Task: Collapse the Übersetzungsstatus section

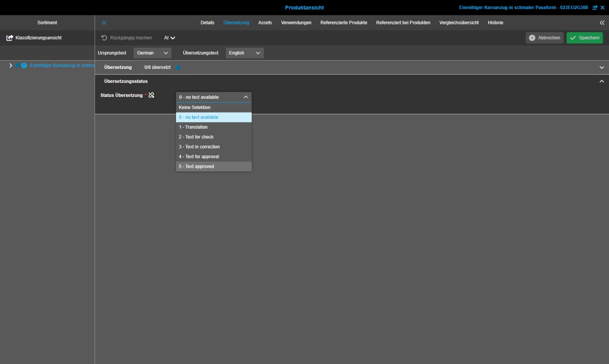Action: pyautogui.click(x=602, y=82)
